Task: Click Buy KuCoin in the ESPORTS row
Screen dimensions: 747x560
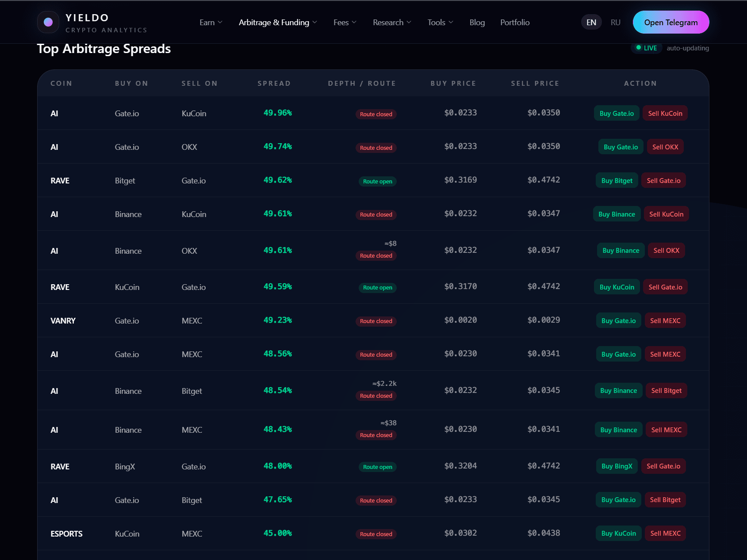Action: click(x=619, y=533)
